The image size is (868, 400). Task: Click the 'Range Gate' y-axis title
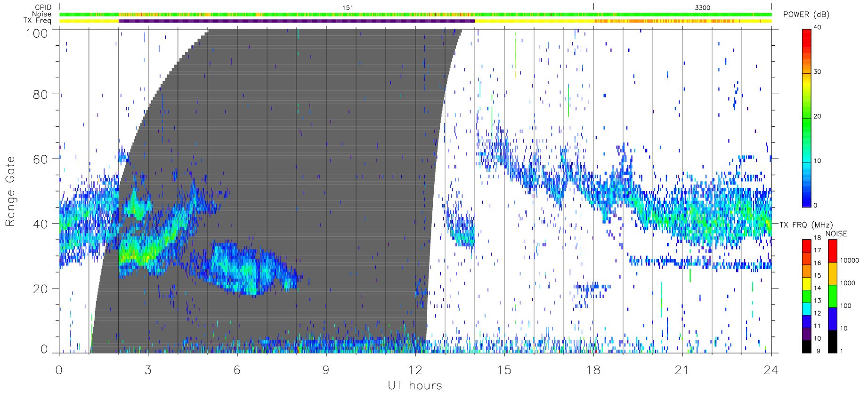click(10, 191)
